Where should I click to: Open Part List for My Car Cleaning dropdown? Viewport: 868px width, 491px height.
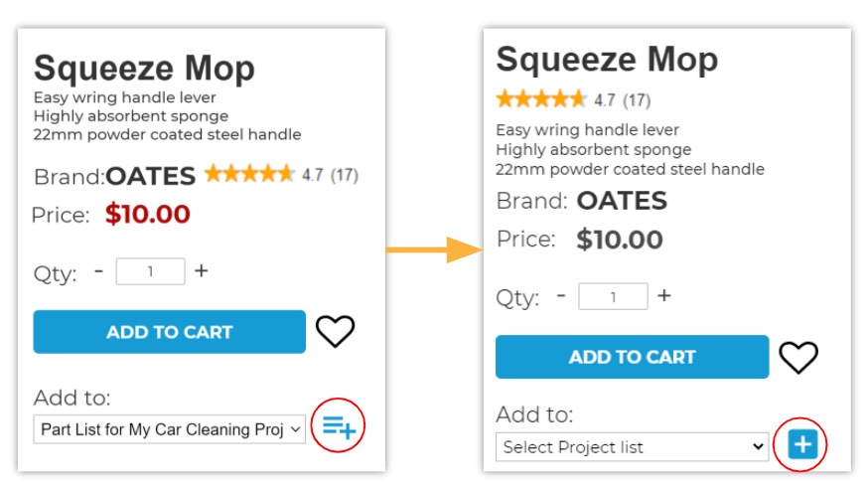(170, 429)
